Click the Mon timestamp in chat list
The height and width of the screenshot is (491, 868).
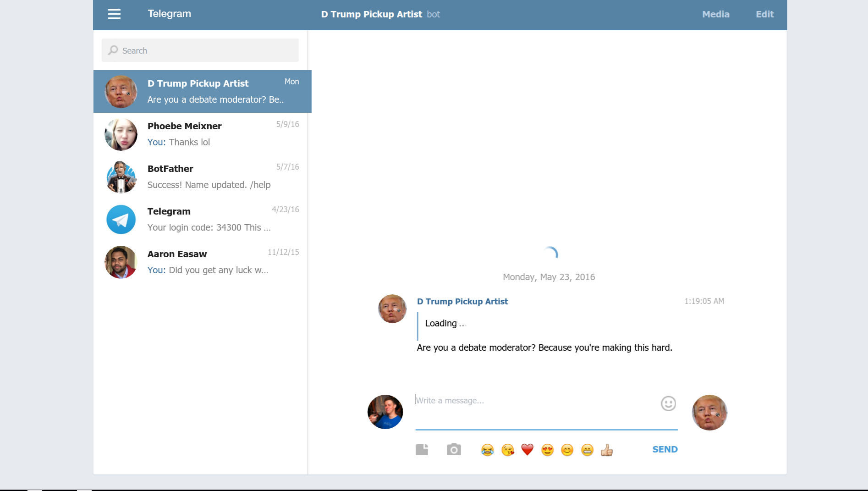click(x=291, y=82)
